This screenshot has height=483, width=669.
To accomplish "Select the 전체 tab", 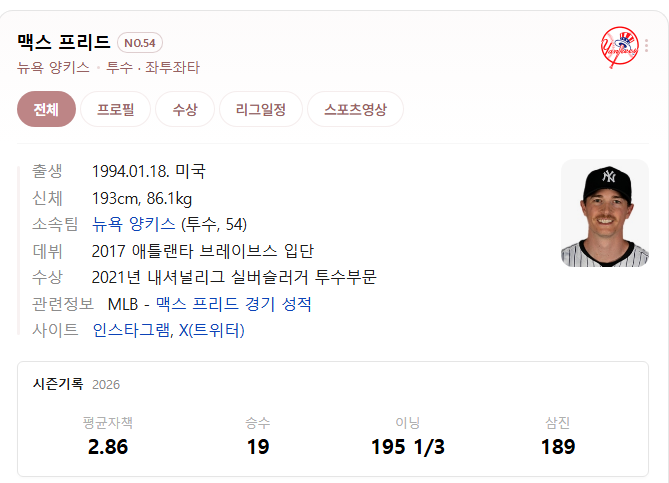I will click(47, 109).
